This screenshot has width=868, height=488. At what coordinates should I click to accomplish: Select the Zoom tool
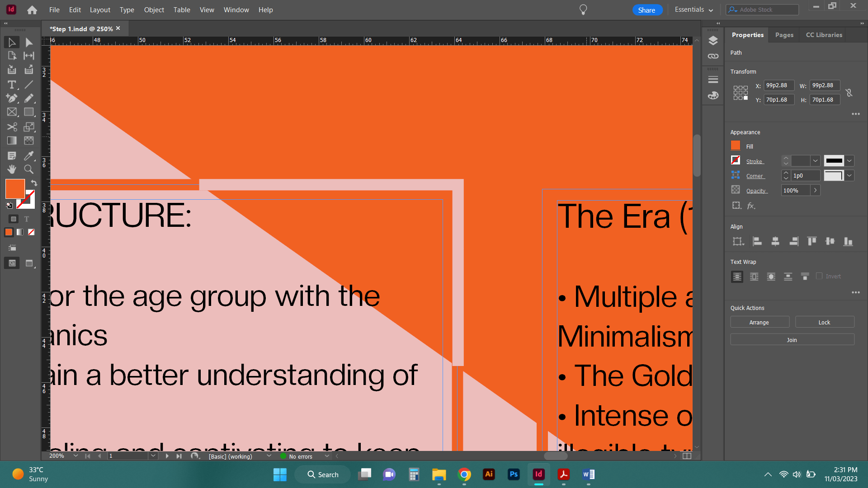(28, 169)
